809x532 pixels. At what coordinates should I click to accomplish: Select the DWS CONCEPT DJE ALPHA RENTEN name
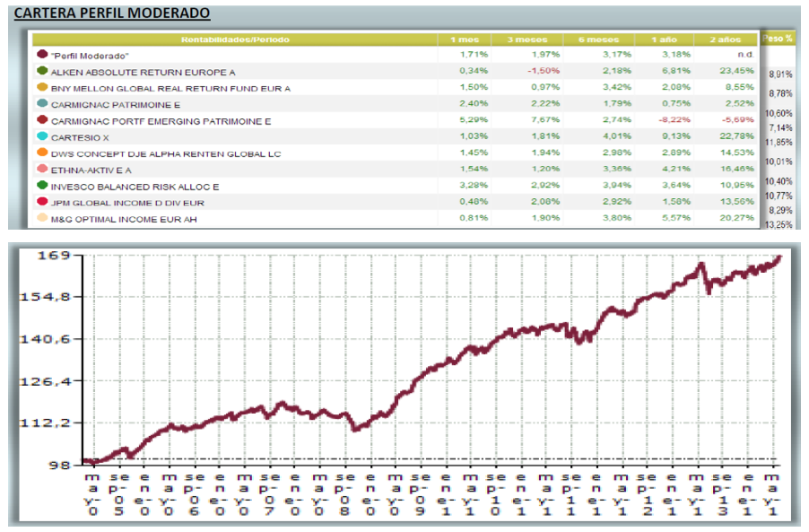166,153
